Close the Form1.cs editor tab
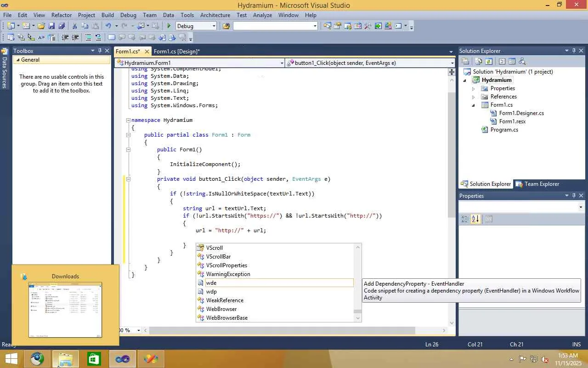 point(147,52)
